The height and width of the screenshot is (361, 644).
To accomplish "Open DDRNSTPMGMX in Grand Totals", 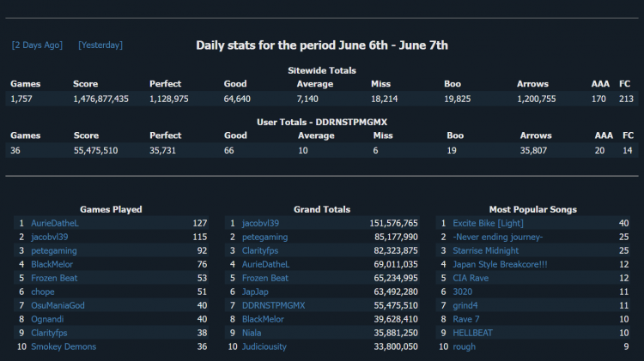I will pyautogui.click(x=273, y=305).
